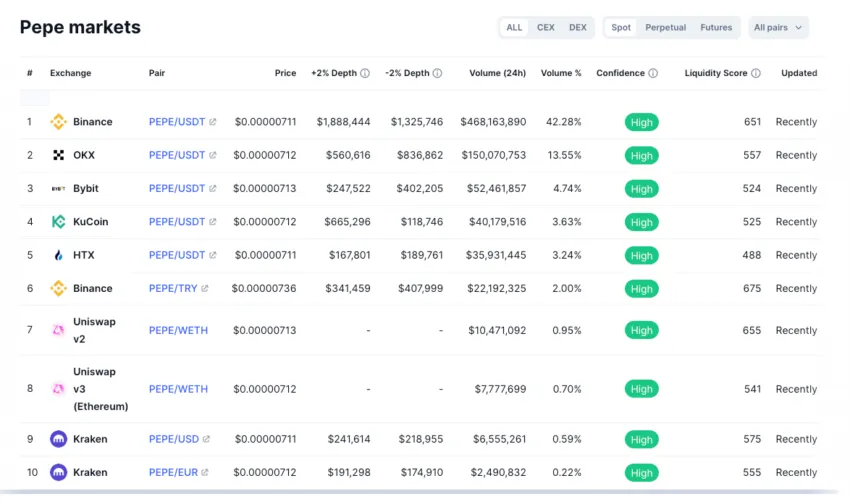850x502 pixels.
Task: Click the HTX flame logo icon
Action: (58, 255)
